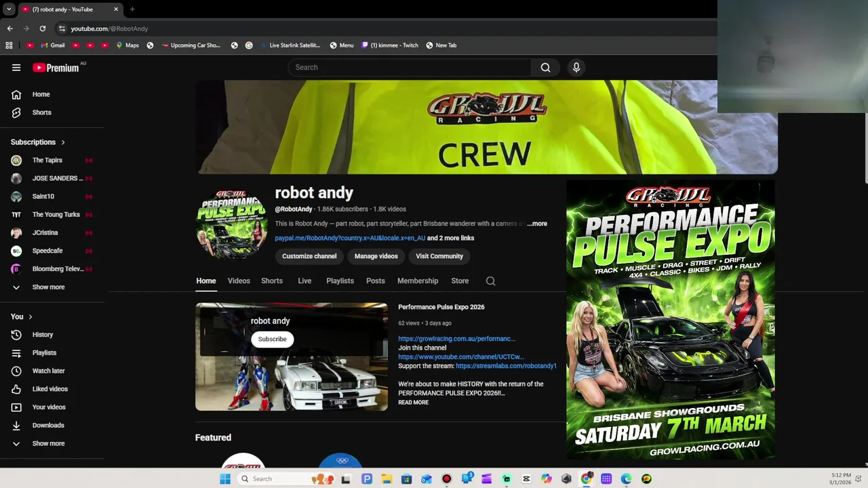Image resolution: width=868 pixels, height=488 pixels.
Task: Click the Customize channel button
Action: click(309, 256)
